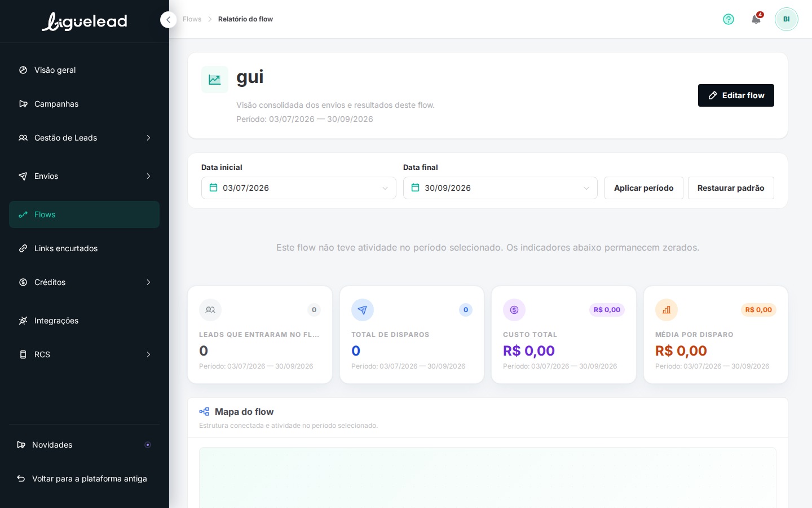Collapse sidebar with the back arrow button
This screenshot has width=812, height=508.
click(168, 20)
